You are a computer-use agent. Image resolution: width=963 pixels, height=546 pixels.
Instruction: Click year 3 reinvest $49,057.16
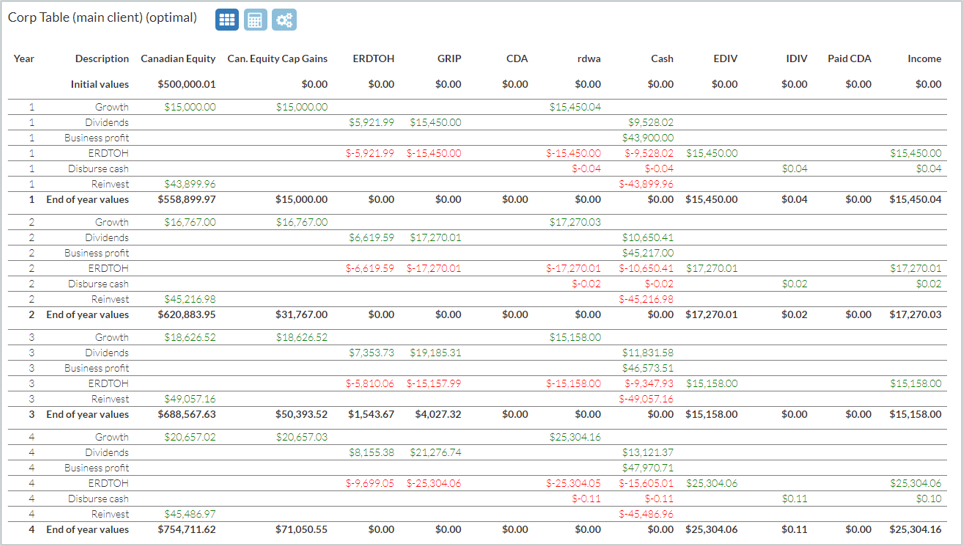(190, 399)
